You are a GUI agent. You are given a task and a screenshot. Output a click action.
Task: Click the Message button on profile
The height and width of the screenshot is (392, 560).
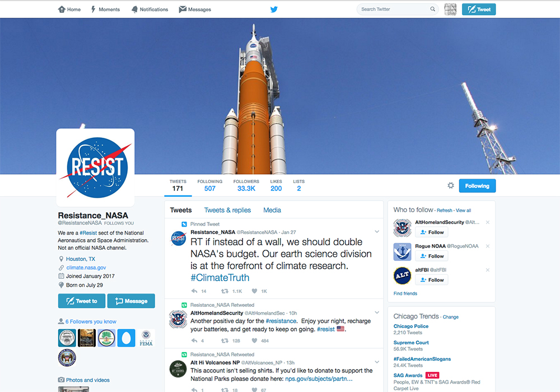tap(131, 301)
